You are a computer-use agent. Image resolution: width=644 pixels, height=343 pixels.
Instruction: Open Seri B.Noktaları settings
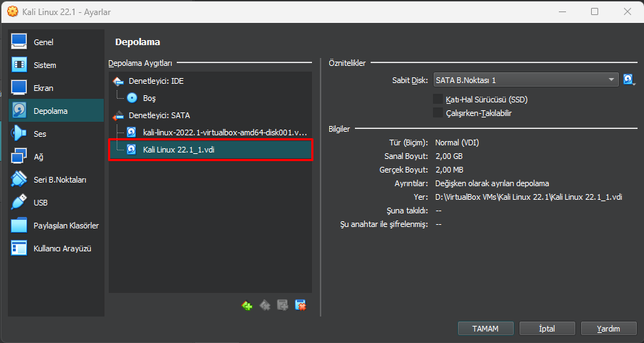(x=57, y=180)
